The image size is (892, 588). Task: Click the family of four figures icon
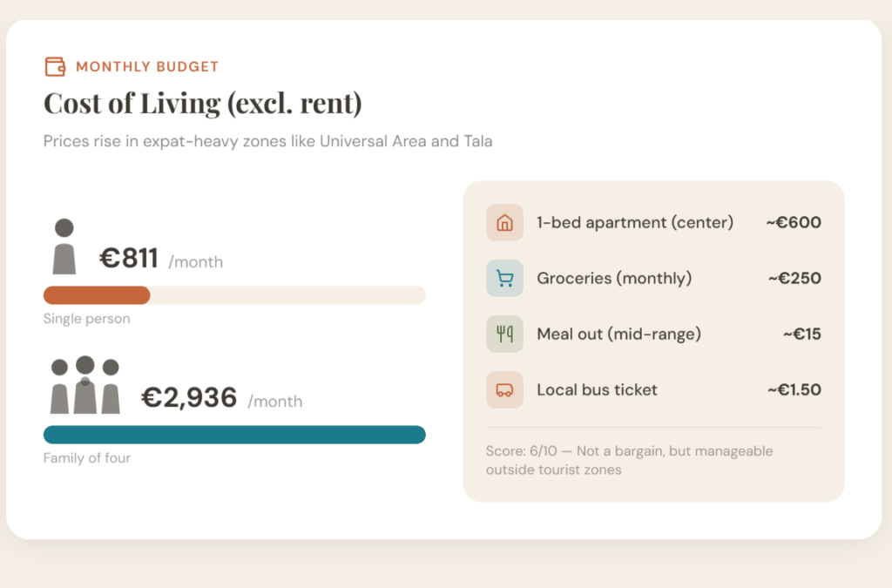[x=84, y=385]
